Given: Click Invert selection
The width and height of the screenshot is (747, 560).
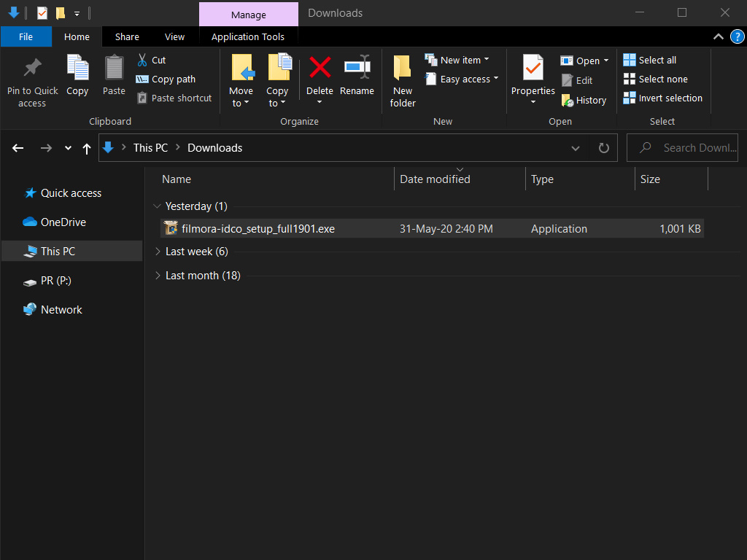Looking at the screenshot, I should pos(662,98).
